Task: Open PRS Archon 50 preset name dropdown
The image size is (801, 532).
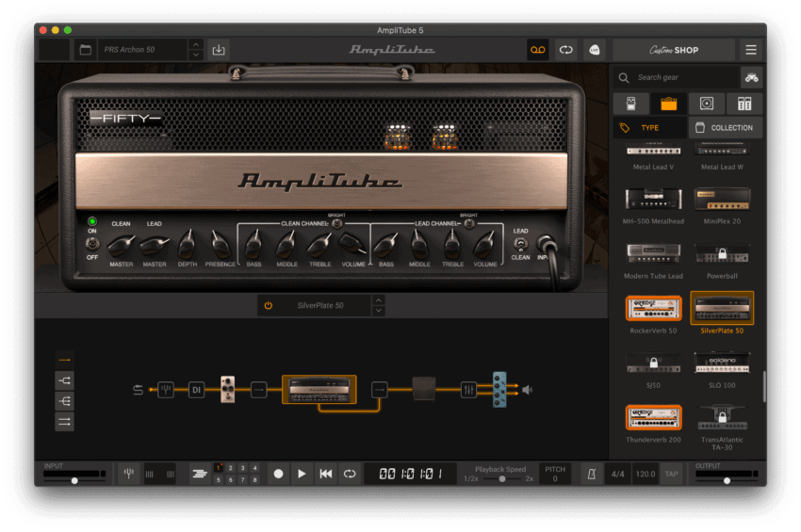Action: [x=143, y=50]
